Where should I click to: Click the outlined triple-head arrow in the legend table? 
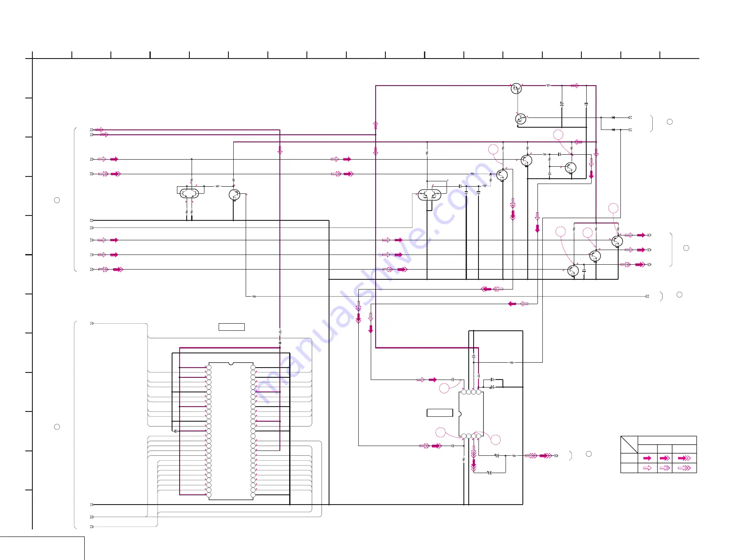pos(684,468)
